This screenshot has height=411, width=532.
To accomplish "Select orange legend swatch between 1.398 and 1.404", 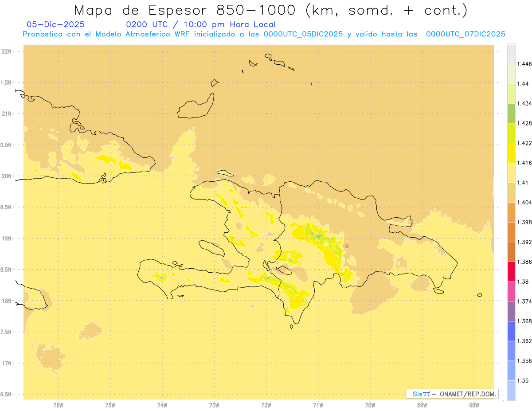I will tap(511, 212).
